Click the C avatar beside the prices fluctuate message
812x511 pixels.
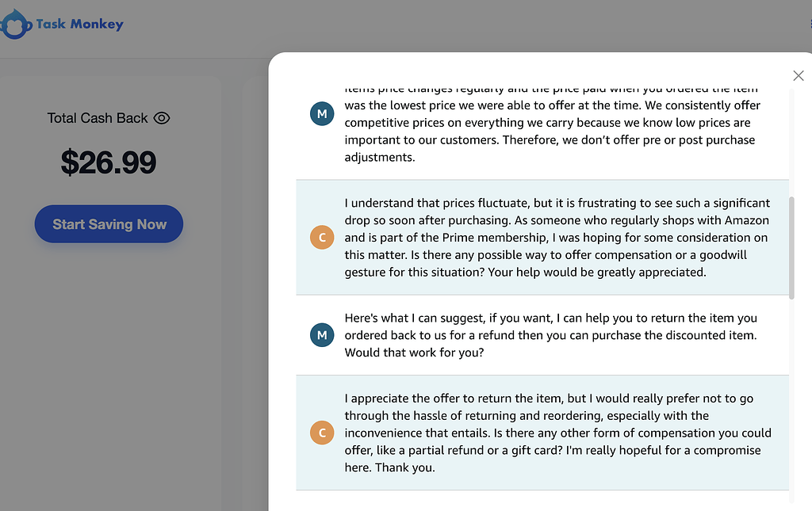[x=322, y=237]
